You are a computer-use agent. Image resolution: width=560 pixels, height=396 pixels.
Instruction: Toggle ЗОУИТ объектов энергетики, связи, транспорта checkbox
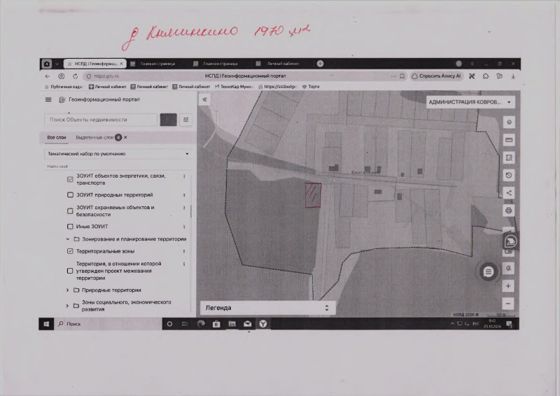[70, 179]
